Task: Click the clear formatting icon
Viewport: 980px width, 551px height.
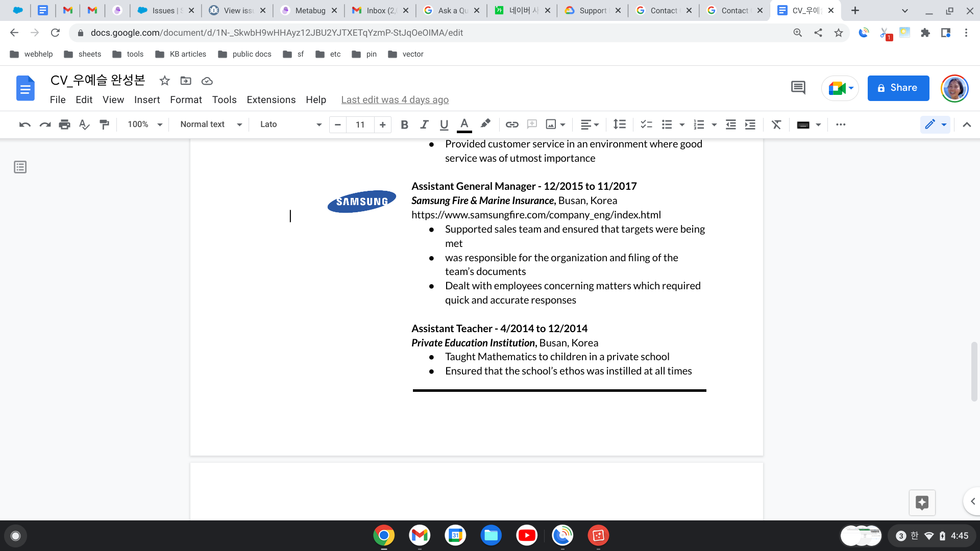Action: pyautogui.click(x=776, y=124)
